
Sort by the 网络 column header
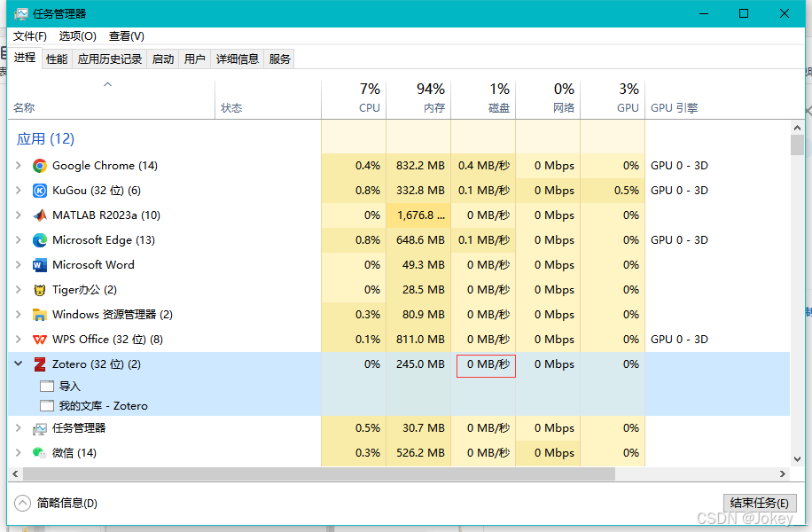tap(548, 99)
